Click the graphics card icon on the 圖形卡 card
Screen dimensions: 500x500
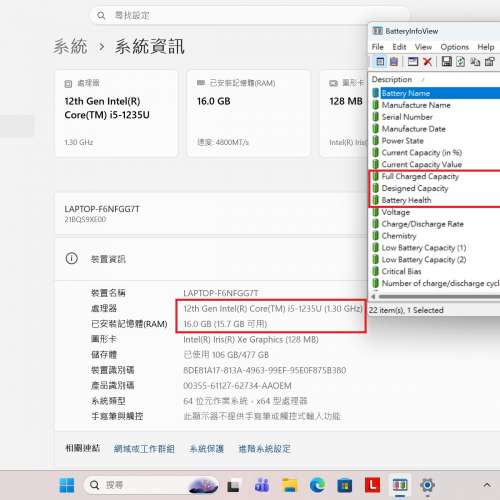click(x=333, y=83)
